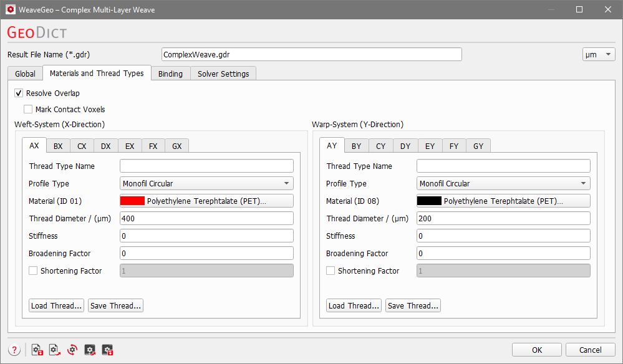
Task: Disable the Resolve Overlap checkbox
Action: click(19, 93)
